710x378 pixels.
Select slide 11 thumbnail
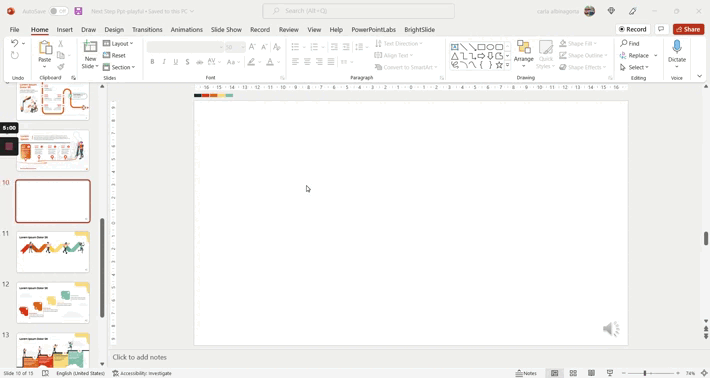(x=53, y=252)
